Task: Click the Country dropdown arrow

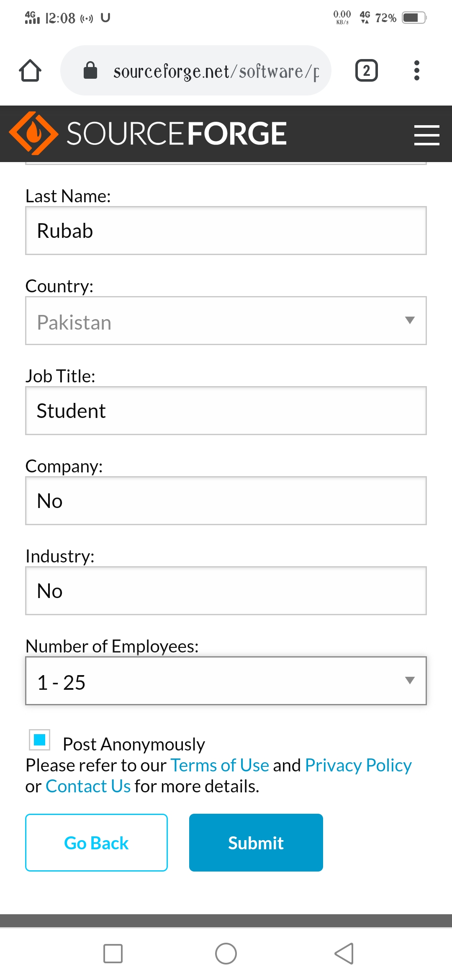Action: coord(410,320)
